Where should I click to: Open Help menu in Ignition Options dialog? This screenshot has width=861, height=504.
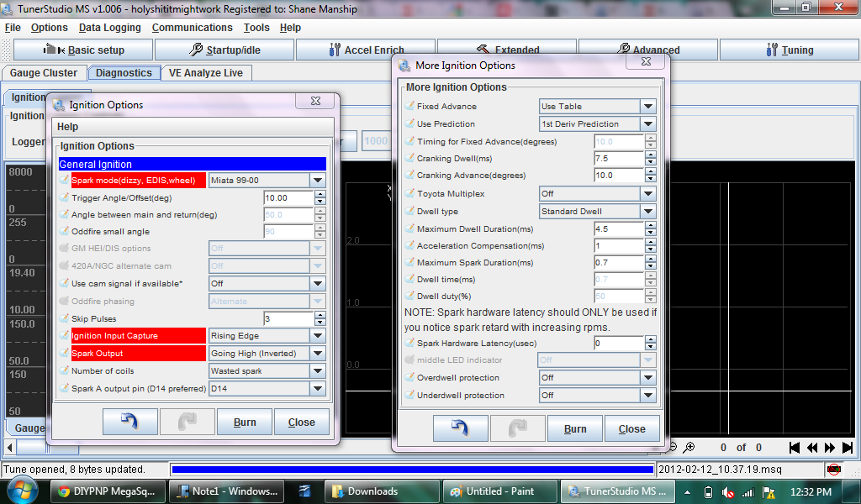pyautogui.click(x=67, y=127)
